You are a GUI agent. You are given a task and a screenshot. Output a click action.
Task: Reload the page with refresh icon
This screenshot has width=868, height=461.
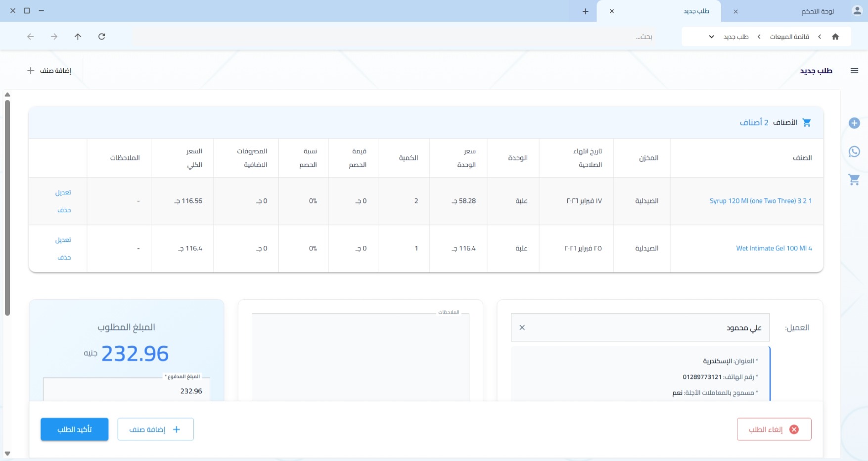[x=102, y=37]
